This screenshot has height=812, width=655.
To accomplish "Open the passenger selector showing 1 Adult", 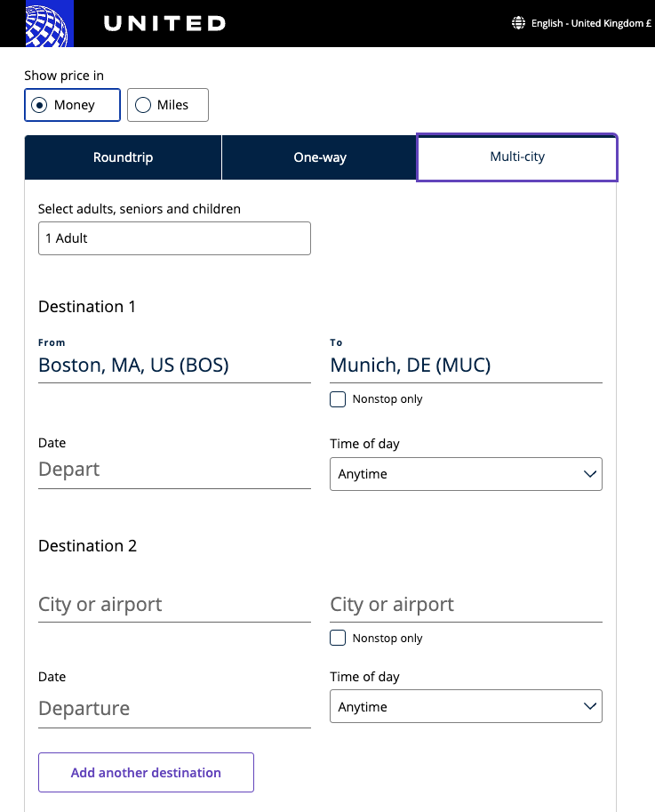I will coord(174,238).
